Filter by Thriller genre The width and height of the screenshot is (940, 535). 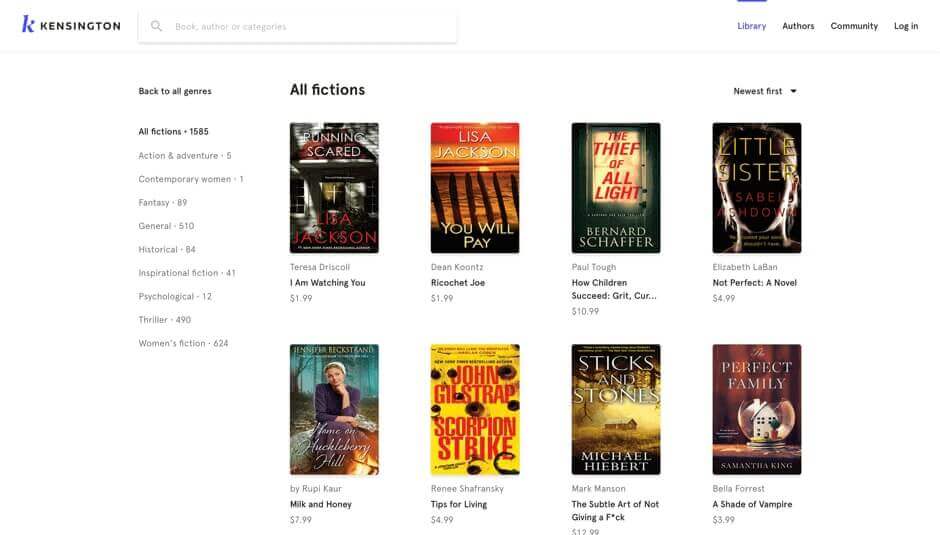point(164,320)
